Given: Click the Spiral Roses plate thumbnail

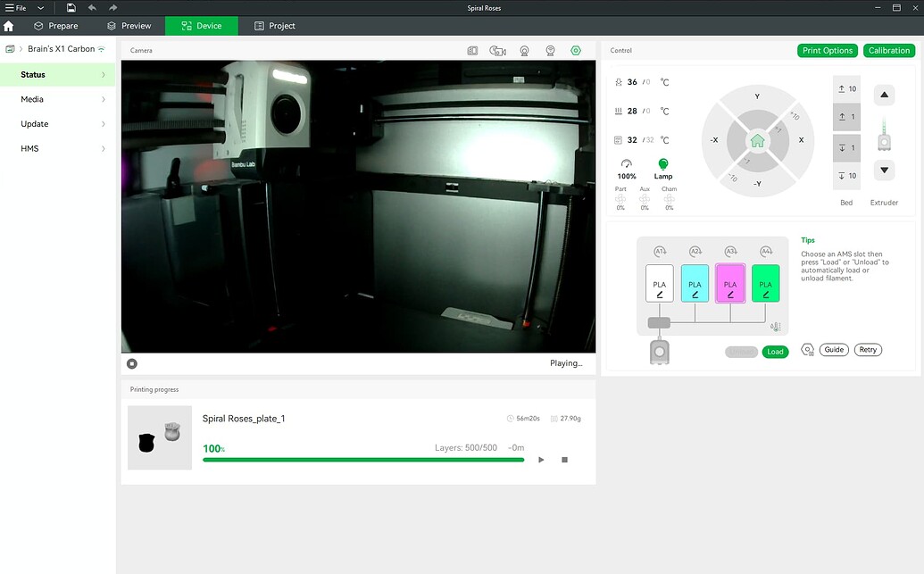Looking at the screenshot, I should coord(160,438).
